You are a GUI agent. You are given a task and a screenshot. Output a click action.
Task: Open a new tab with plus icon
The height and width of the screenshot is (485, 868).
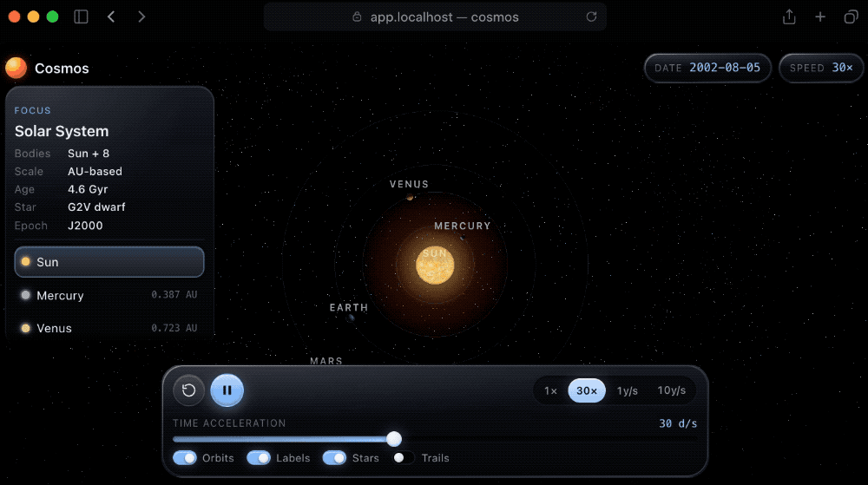(820, 16)
